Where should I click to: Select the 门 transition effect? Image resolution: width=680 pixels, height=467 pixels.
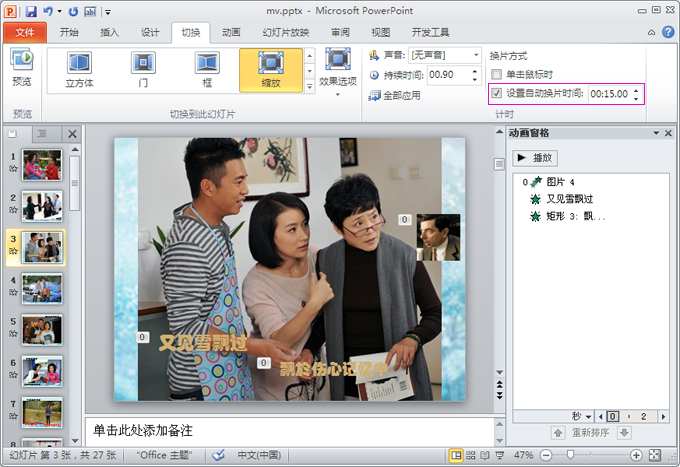[143, 70]
